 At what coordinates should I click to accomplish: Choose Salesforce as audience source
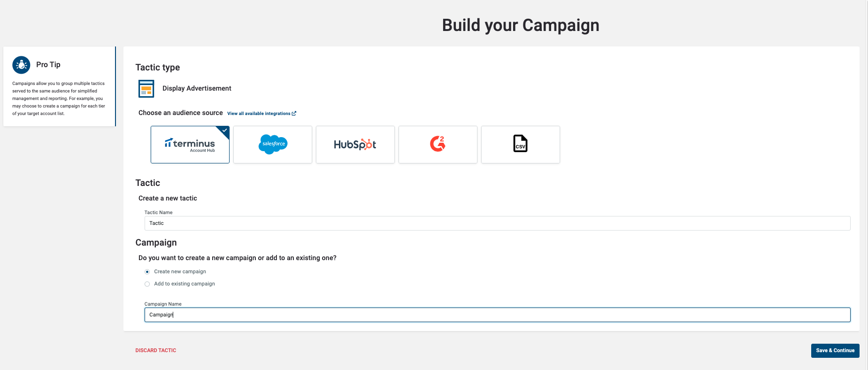[273, 145]
